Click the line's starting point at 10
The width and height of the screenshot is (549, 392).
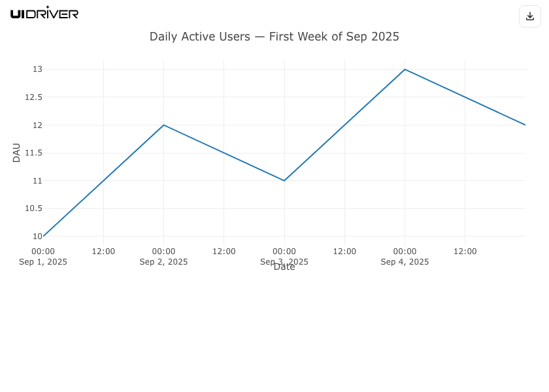(x=43, y=236)
